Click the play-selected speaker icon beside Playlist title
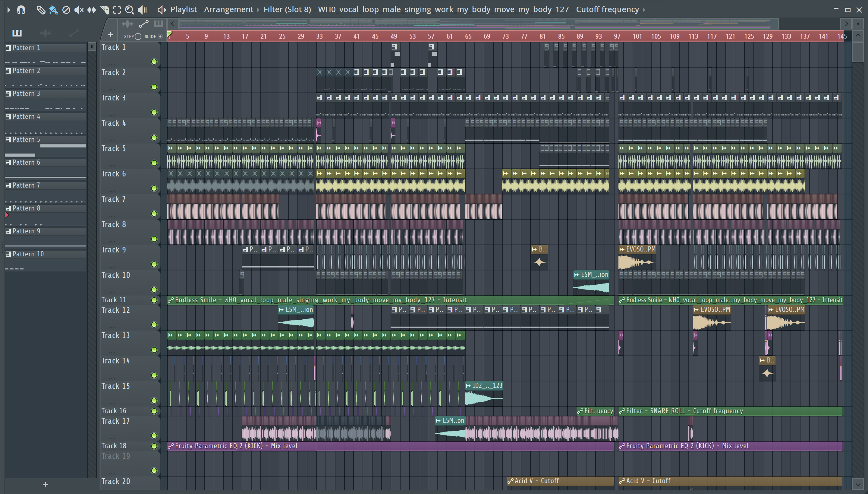This screenshot has width=868, height=494. 162,10
